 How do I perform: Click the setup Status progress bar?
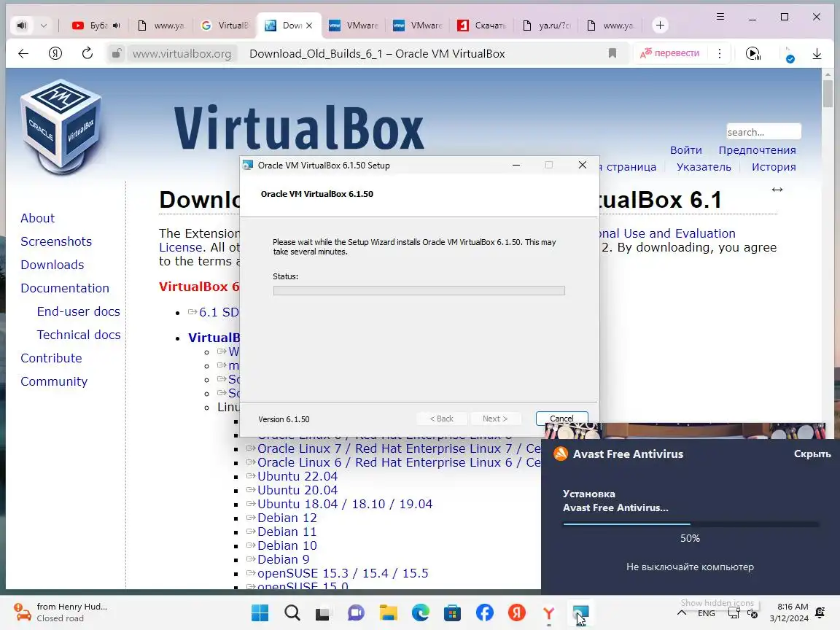(x=419, y=290)
